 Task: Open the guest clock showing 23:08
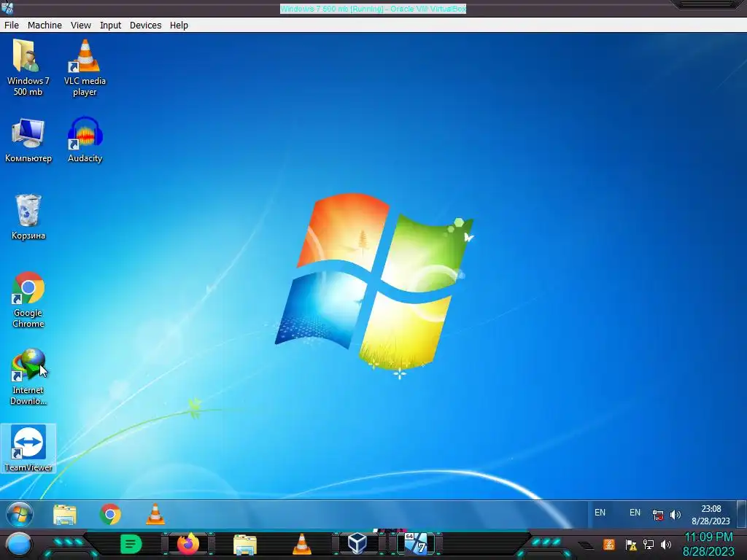pyautogui.click(x=711, y=515)
